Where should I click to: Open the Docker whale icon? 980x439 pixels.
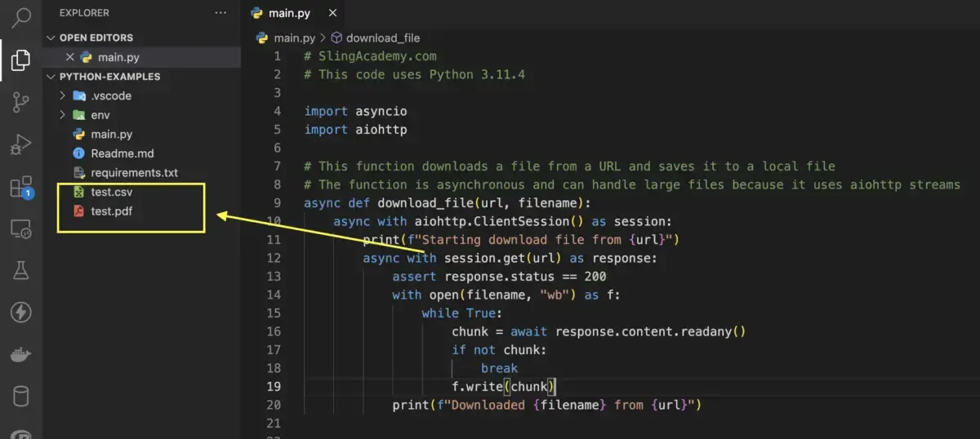(21, 355)
